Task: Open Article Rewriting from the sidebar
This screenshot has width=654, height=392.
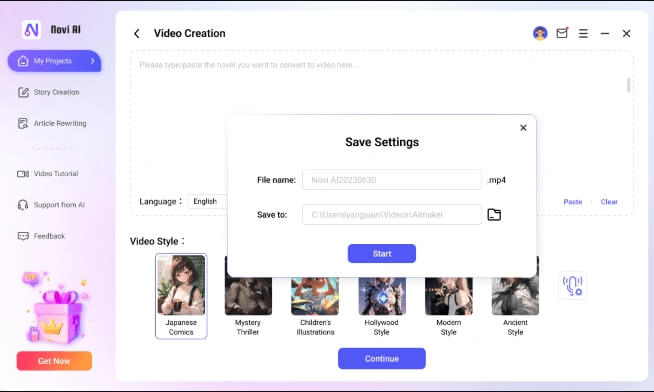Action: [x=52, y=123]
